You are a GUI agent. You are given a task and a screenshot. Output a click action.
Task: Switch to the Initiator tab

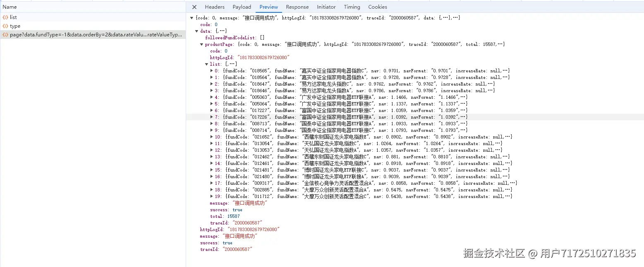pyautogui.click(x=326, y=7)
